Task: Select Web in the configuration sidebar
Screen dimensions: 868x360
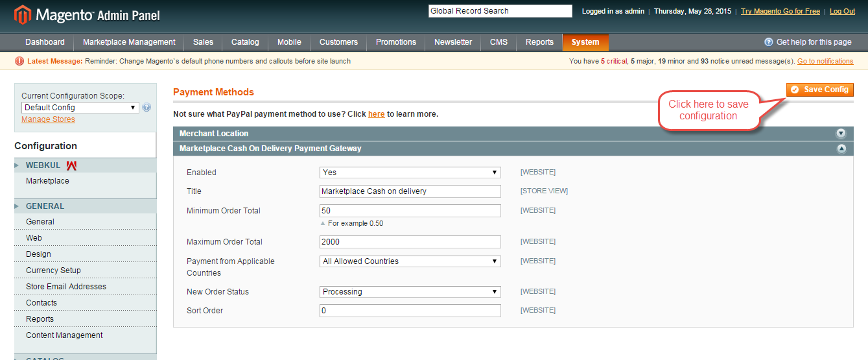Action: [x=34, y=238]
